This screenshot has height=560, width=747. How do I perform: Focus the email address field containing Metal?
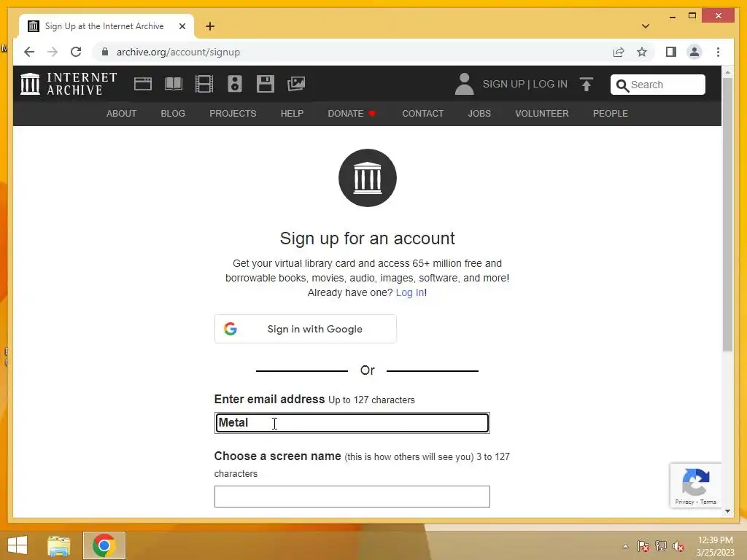click(x=352, y=423)
